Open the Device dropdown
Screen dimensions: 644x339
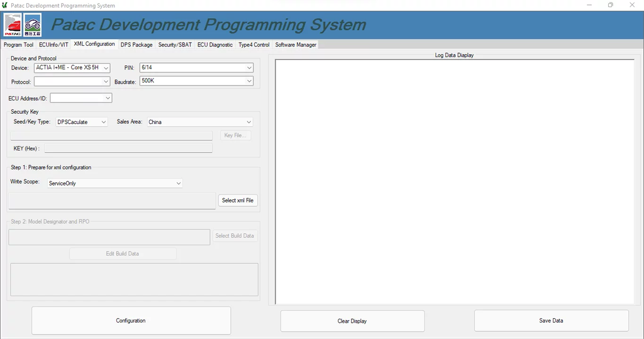[72, 68]
